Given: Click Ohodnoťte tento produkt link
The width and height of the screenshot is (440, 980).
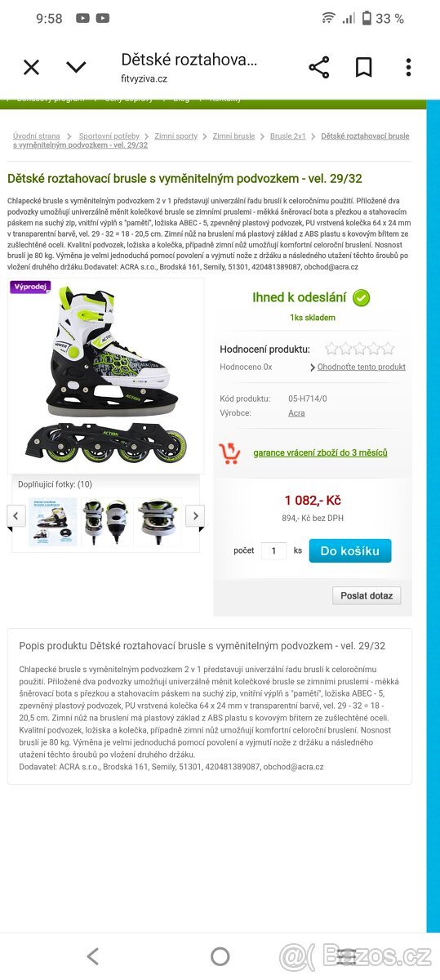Looking at the screenshot, I should pyautogui.click(x=362, y=367).
